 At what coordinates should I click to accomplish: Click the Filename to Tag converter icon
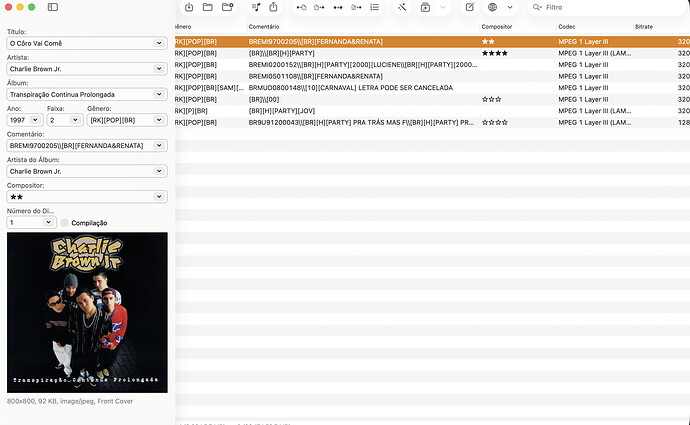[x=319, y=7]
